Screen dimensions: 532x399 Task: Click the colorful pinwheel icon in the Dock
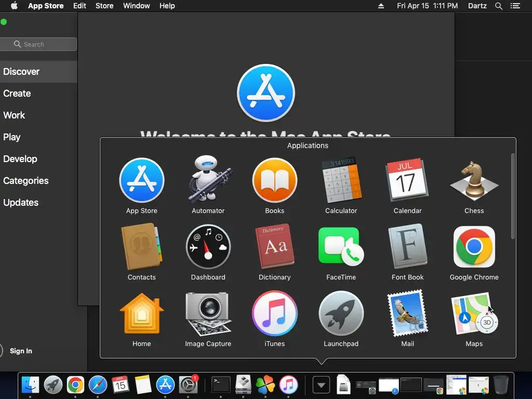[x=265, y=385]
